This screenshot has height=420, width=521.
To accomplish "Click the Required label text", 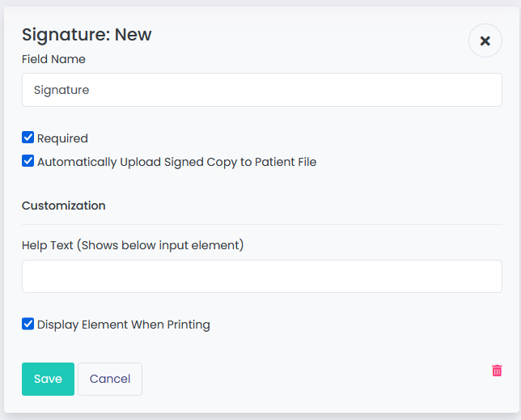I will coord(62,138).
